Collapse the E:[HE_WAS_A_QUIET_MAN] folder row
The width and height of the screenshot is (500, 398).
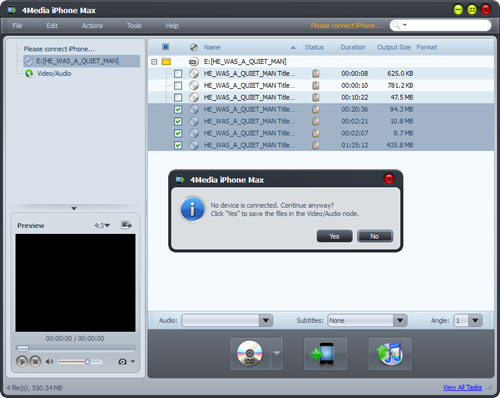tap(154, 62)
